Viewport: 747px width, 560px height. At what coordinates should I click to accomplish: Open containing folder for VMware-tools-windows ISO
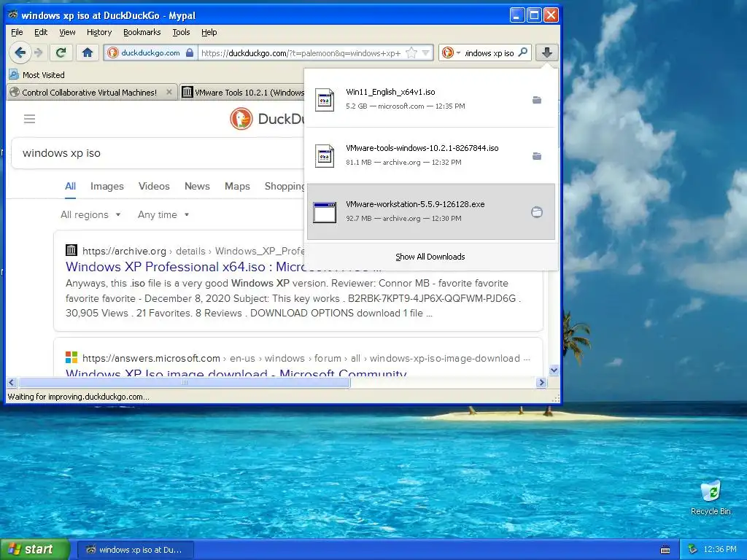(x=537, y=156)
